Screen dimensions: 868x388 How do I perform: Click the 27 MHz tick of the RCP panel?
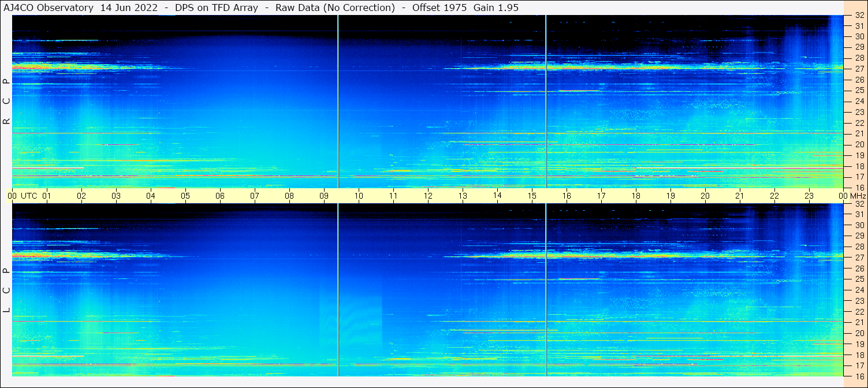pos(859,69)
